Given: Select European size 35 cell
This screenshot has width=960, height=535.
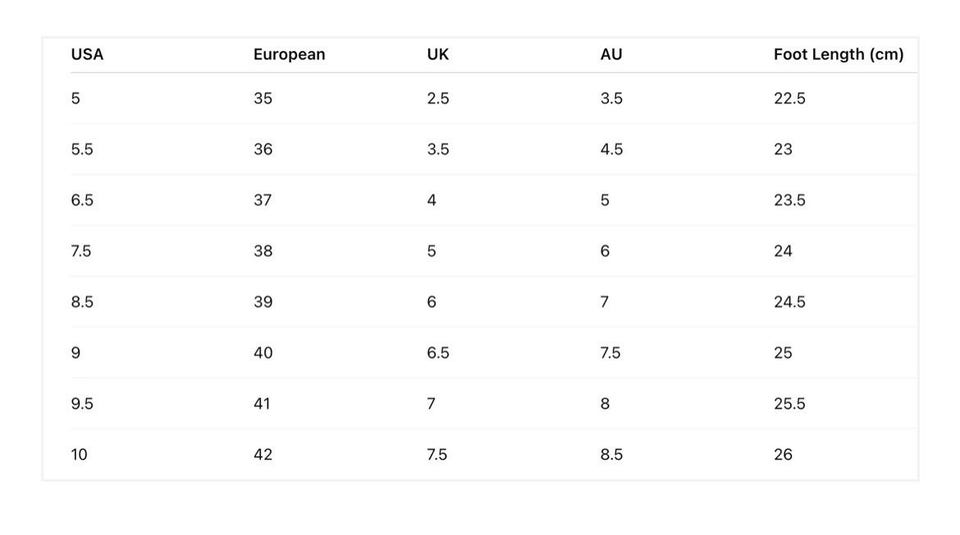Looking at the screenshot, I should click(263, 98).
